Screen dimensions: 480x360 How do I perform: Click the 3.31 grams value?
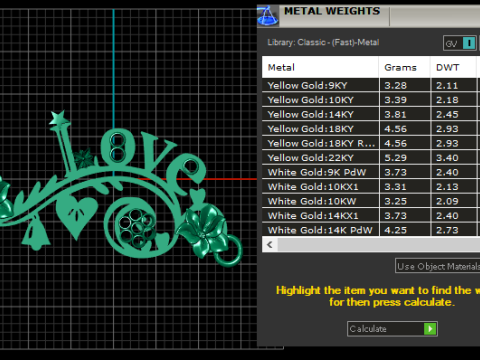tap(396, 187)
